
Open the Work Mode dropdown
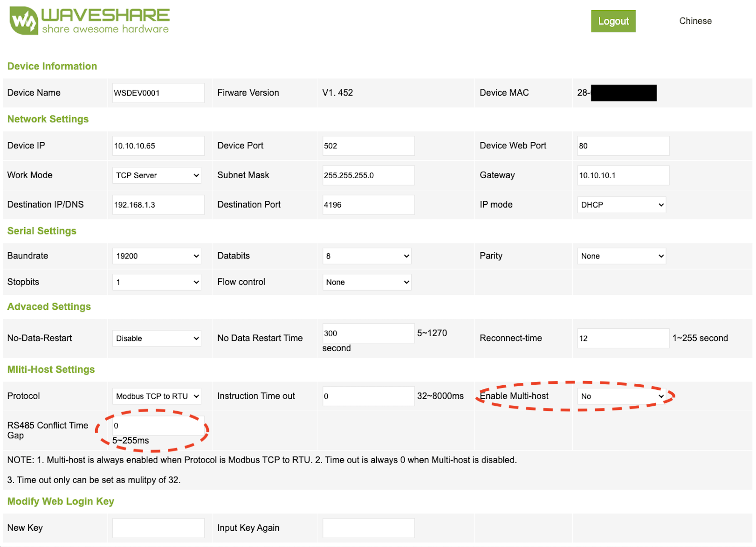157,175
